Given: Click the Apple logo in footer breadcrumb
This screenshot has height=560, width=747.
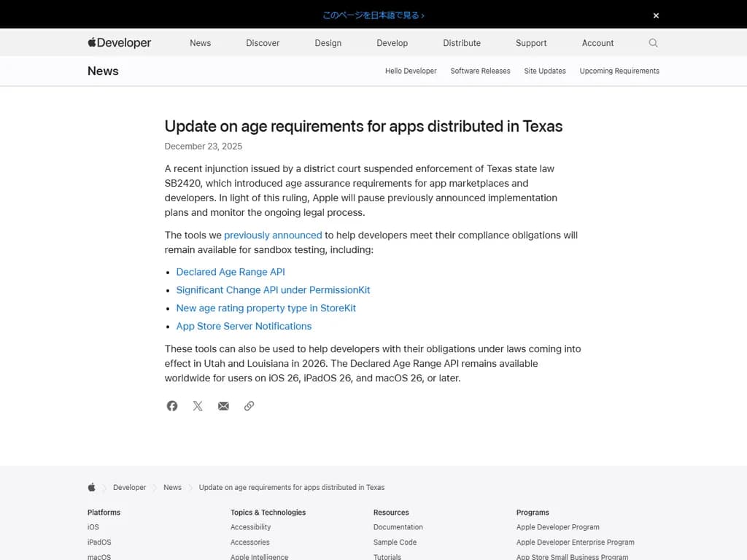Looking at the screenshot, I should pyautogui.click(x=92, y=487).
